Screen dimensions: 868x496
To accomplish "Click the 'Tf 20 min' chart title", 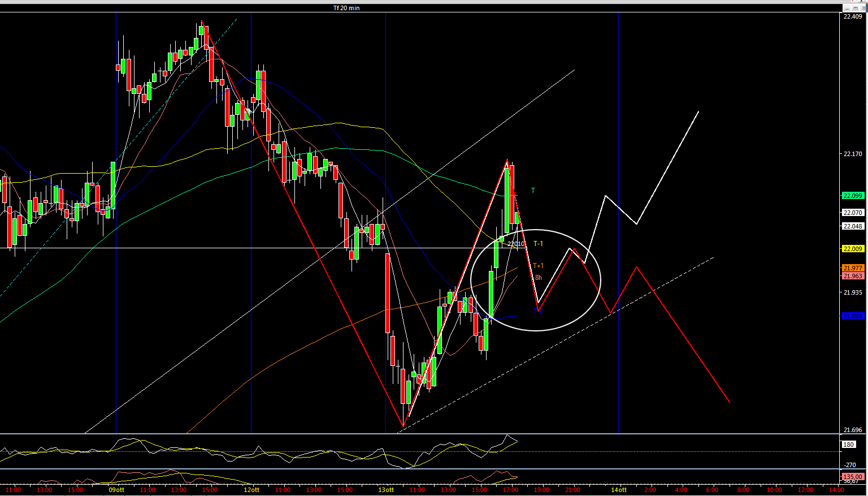I will click(346, 8).
